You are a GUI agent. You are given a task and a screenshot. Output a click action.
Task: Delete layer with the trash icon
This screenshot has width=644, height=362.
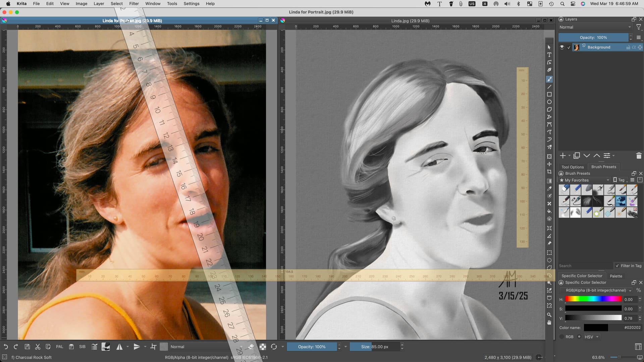(639, 156)
